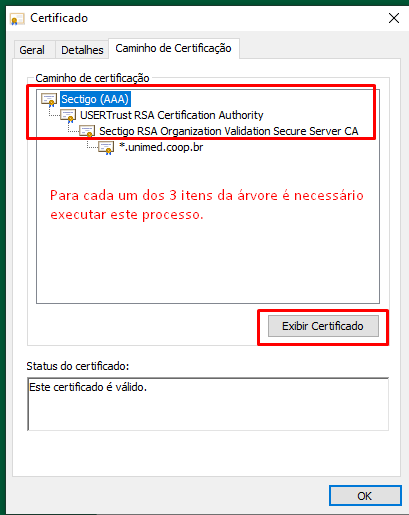This screenshot has width=409, height=515.
Task: Click the icon beside Sectigo RSA Organization Validation
Action: 87,131
